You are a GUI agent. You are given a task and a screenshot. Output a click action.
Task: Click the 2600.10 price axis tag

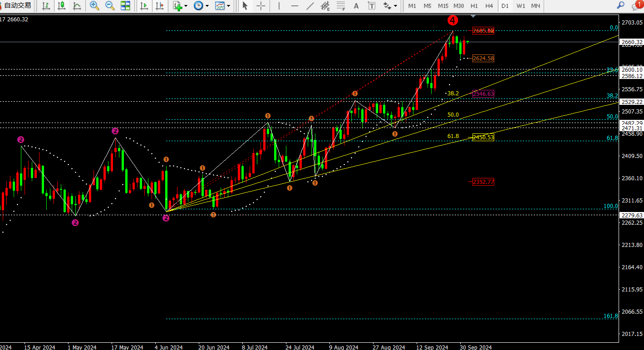(x=632, y=69)
